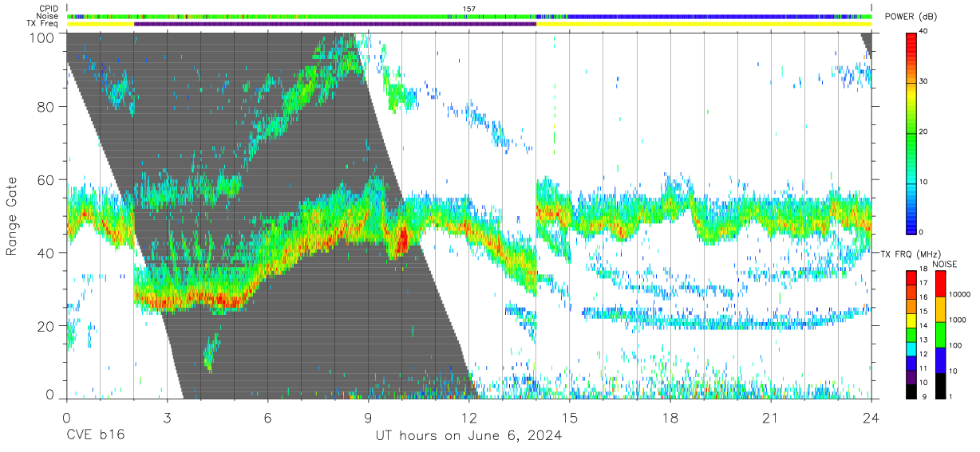The height and width of the screenshot is (452, 980).
Task: Click the y-axis tick label 100
Action: point(42,37)
